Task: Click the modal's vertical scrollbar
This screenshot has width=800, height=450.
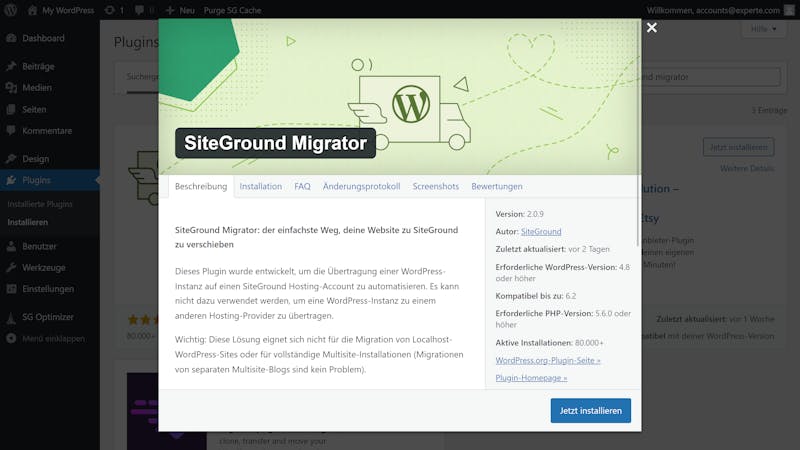Action: (638, 133)
